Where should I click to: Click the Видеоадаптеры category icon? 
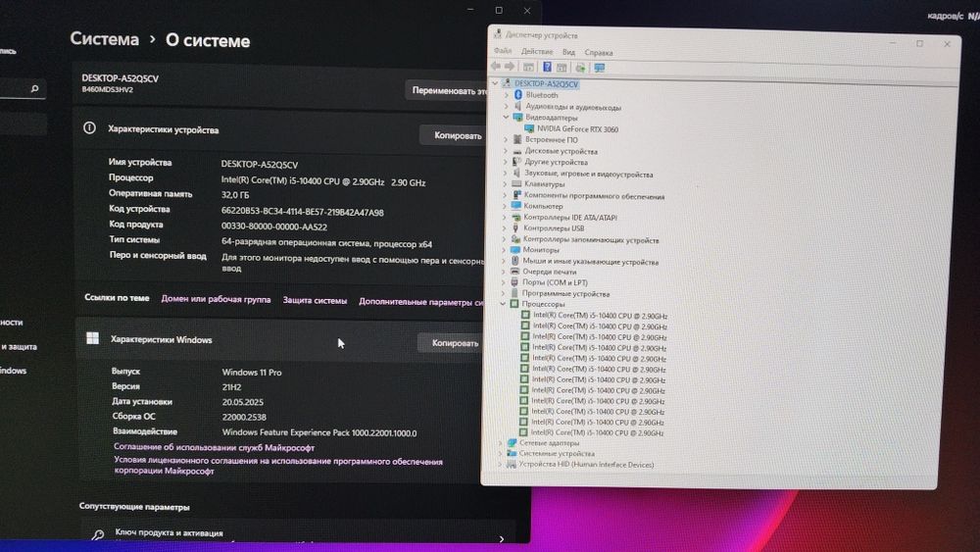(517, 117)
